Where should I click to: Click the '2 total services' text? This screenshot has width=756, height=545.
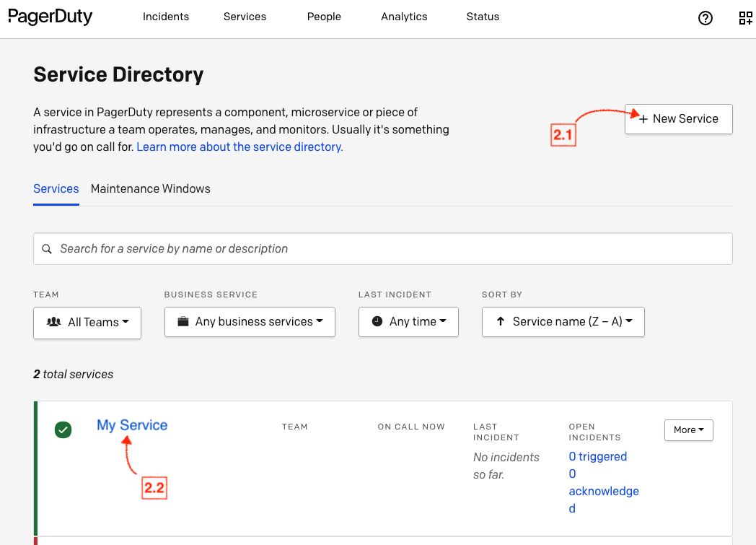(x=74, y=374)
